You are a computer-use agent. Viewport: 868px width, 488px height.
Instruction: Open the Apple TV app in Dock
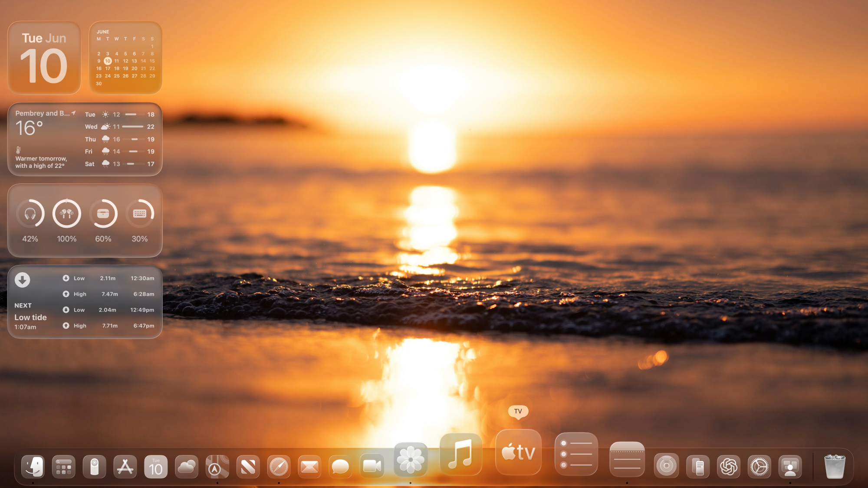coord(518,452)
